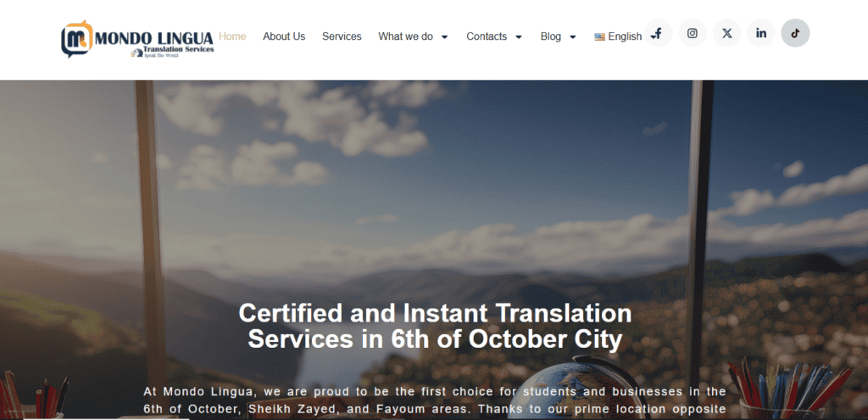This screenshot has width=868, height=420.
Task: Open the LinkedIn social icon
Action: pyautogui.click(x=761, y=33)
